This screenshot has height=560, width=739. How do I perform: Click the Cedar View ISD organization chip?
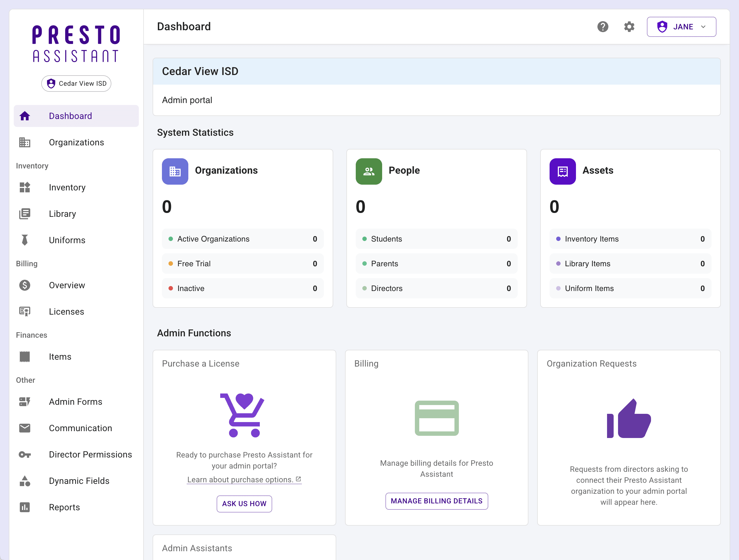(x=76, y=84)
